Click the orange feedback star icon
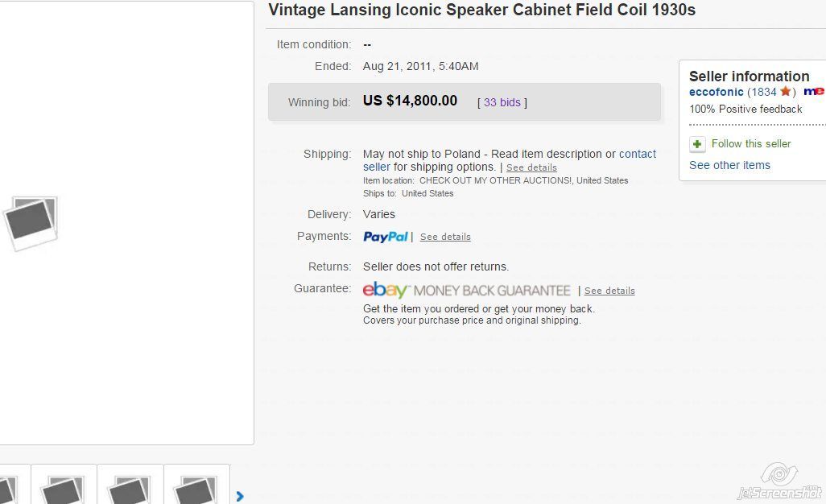The height and width of the screenshot is (504, 826). (785, 92)
